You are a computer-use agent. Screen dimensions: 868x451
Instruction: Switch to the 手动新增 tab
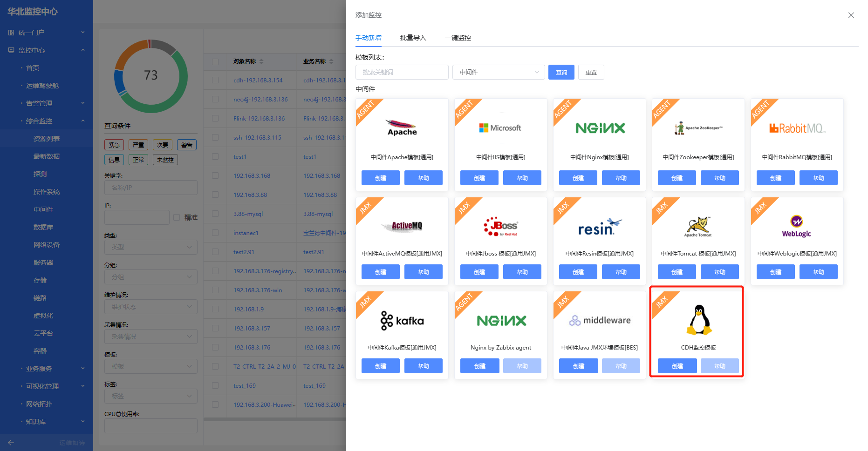369,38
